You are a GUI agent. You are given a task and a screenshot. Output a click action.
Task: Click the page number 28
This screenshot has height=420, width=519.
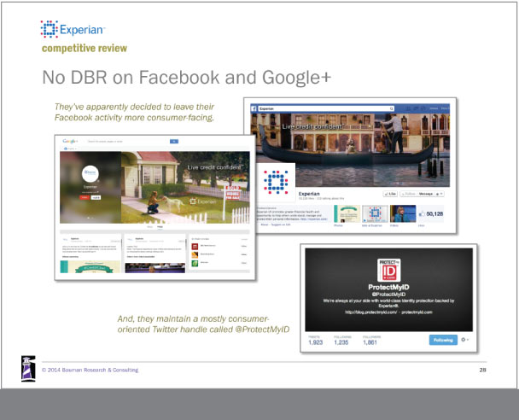pos(482,370)
